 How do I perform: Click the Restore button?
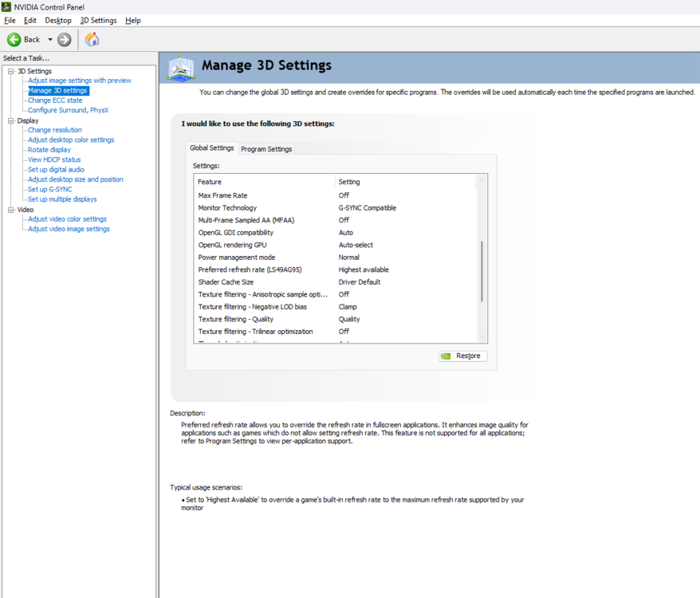tap(463, 356)
